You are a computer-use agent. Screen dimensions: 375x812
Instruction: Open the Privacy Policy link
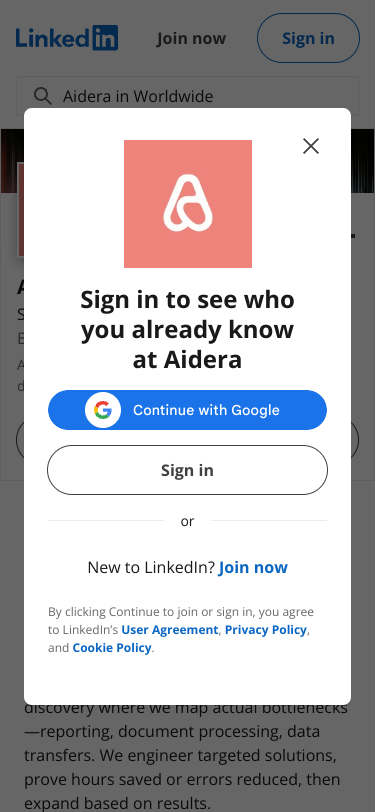click(266, 630)
